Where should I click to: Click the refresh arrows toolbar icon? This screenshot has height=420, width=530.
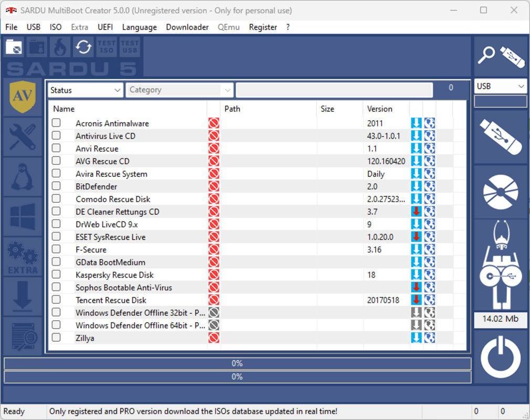pyautogui.click(x=83, y=47)
